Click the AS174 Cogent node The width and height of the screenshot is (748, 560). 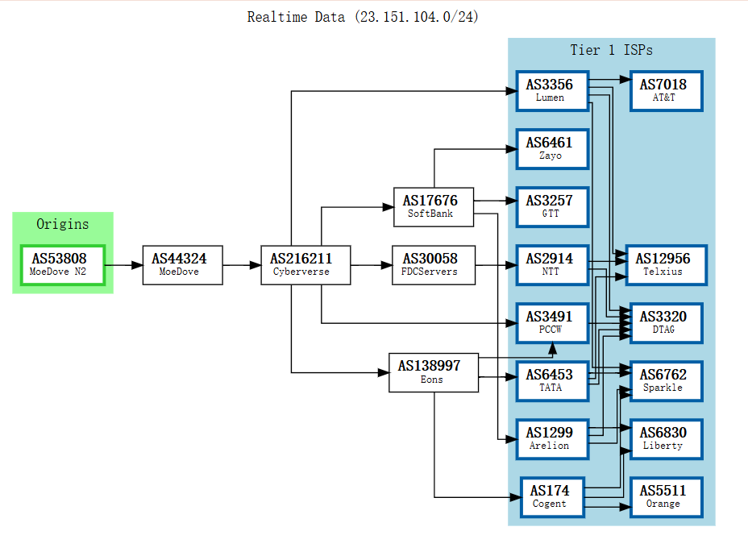coord(552,497)
